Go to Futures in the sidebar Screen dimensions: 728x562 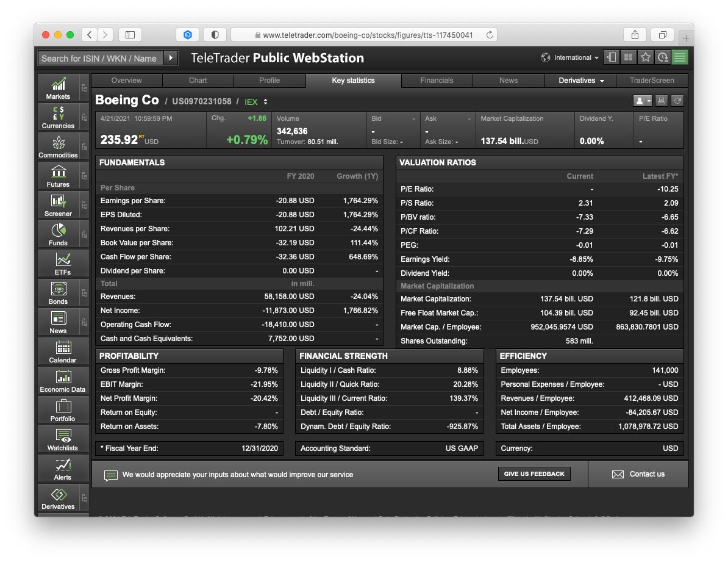[x=59, y=176]
